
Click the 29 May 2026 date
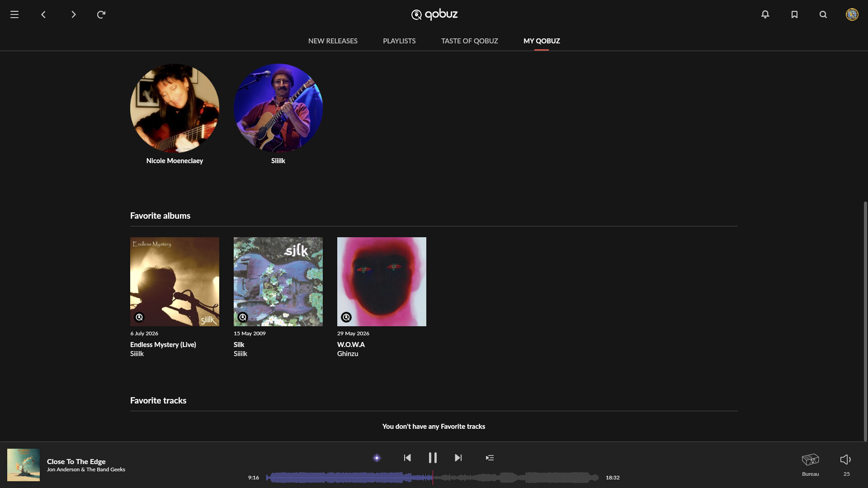tap(353, 333)
